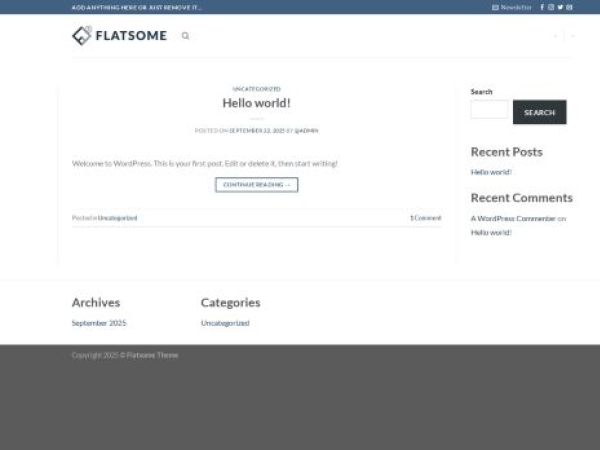The height and width of the screenshot is (450, 600).
Task: Click the Continue Reading button
Action: (x=256, y=185)
